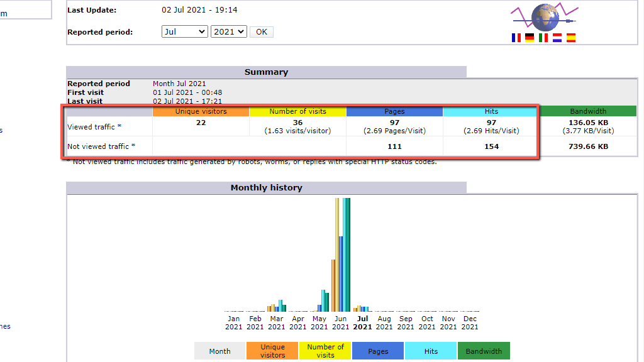This screenshot has height=362, width=644.
Task: Switch language using the French flag
Action: tap(516, 38)
